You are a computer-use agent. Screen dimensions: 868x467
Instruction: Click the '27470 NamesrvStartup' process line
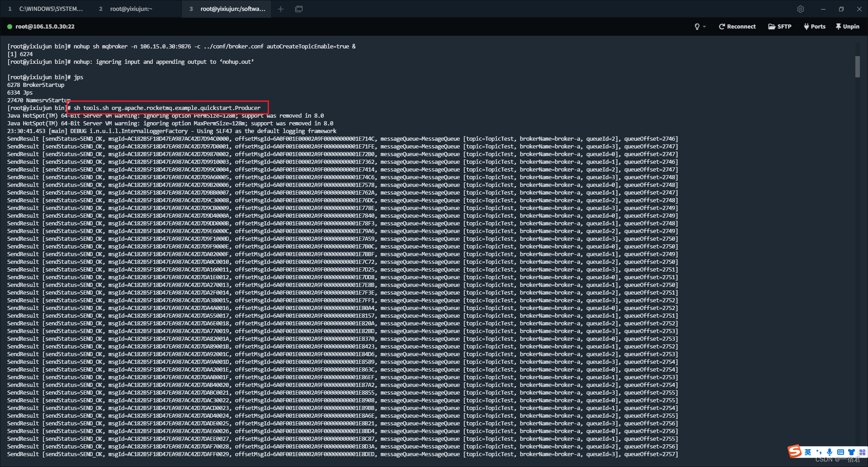39,100
